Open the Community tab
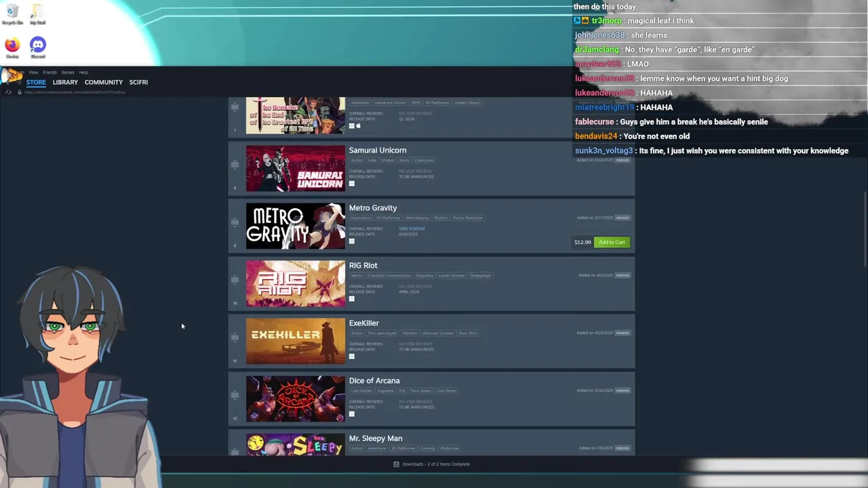The height and width of the screenshot is (488, 868). point(104,82)
